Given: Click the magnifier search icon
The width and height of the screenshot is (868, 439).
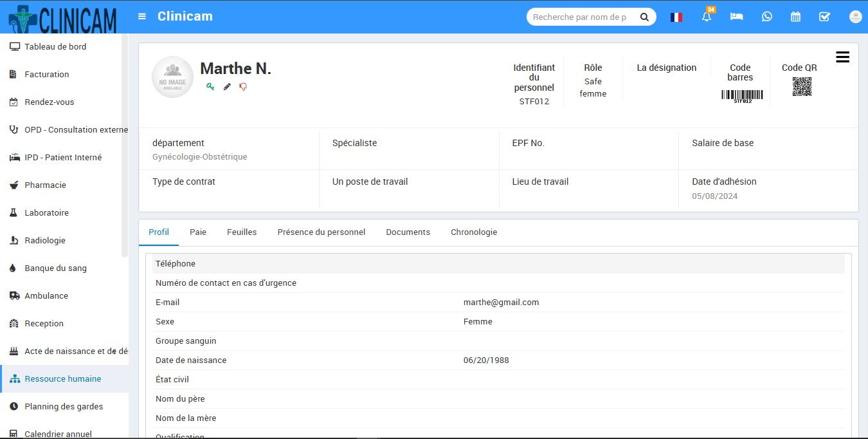Looking at the screenshot, I should pyautogui.click(x=644, y=17).
